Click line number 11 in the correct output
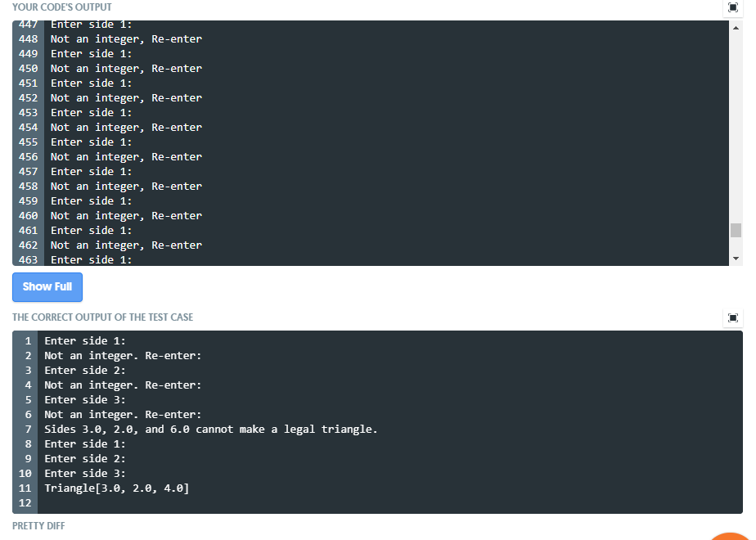756x540 pixels. click(x=25, y=488)
